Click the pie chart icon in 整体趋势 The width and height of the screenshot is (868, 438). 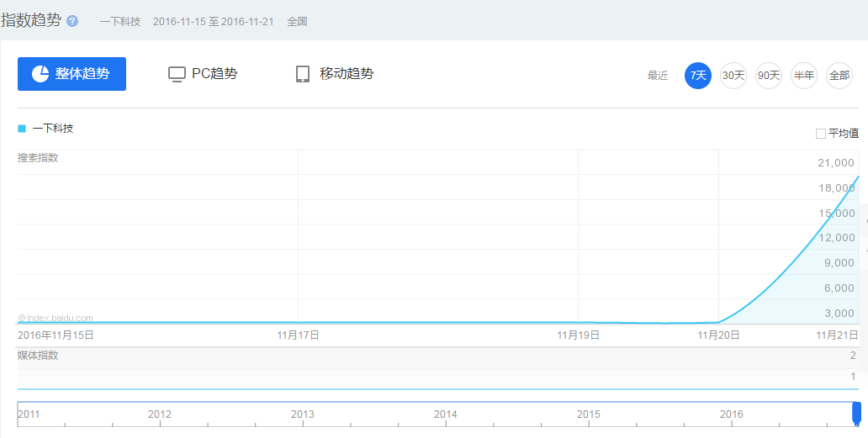(x=40, y=74)
